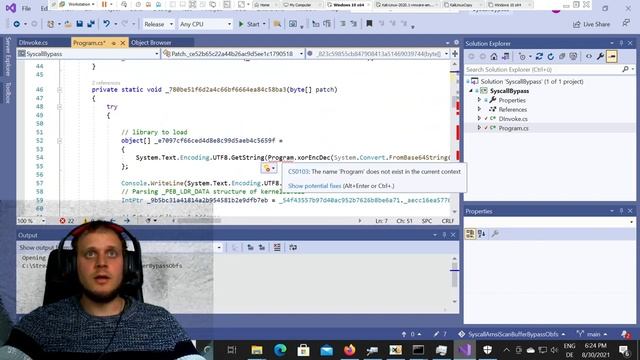This screenshot has width=640, height=360.
Task: Click Show All Files icon
Action: (x=573, y=56)
